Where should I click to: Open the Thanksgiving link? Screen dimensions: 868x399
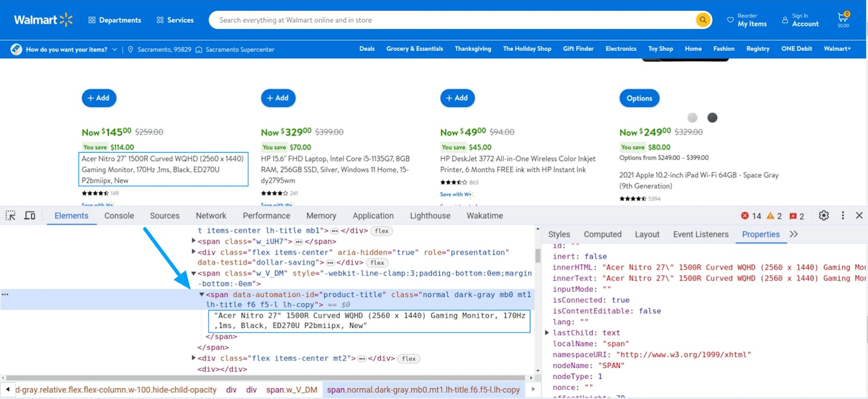coord(473,49)
